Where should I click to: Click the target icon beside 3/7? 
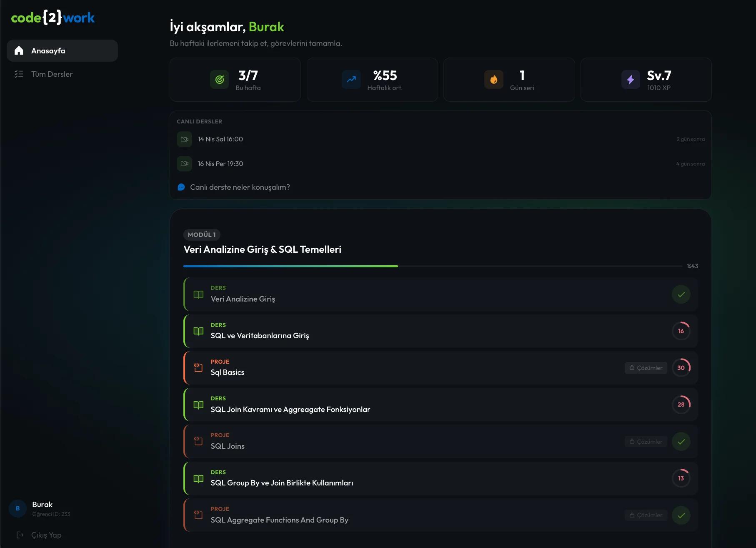pyautogui.click(x=220, y=79)
